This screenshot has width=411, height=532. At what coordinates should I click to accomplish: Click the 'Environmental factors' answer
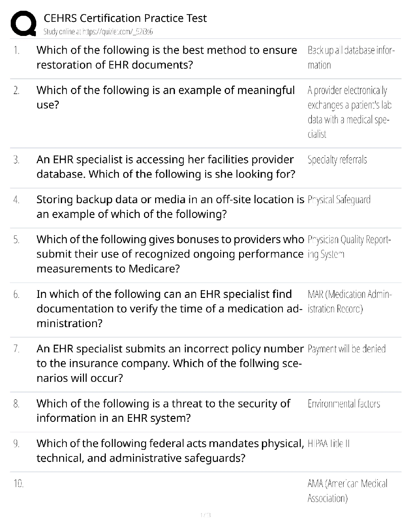pos(344,404)
